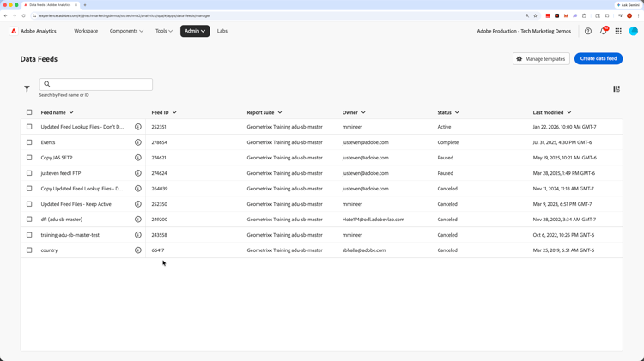Open info icon for country feed
The width and height of the screenshot is (644, 361).
click(x=138, y=250)
